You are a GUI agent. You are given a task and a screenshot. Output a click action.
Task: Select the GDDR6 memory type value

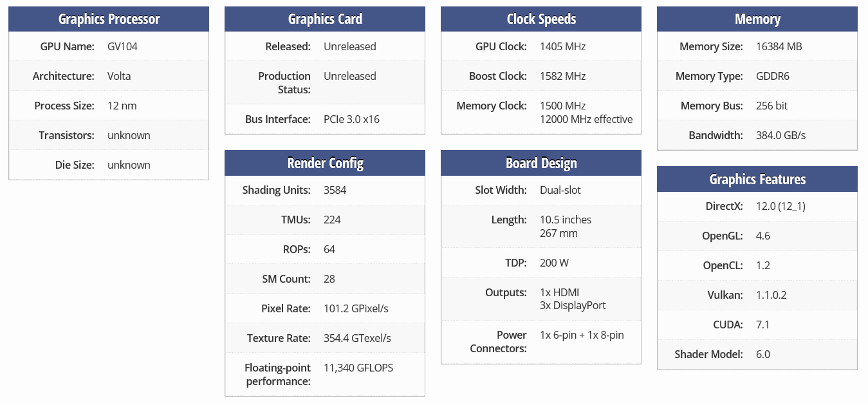(x=773, y=76)
